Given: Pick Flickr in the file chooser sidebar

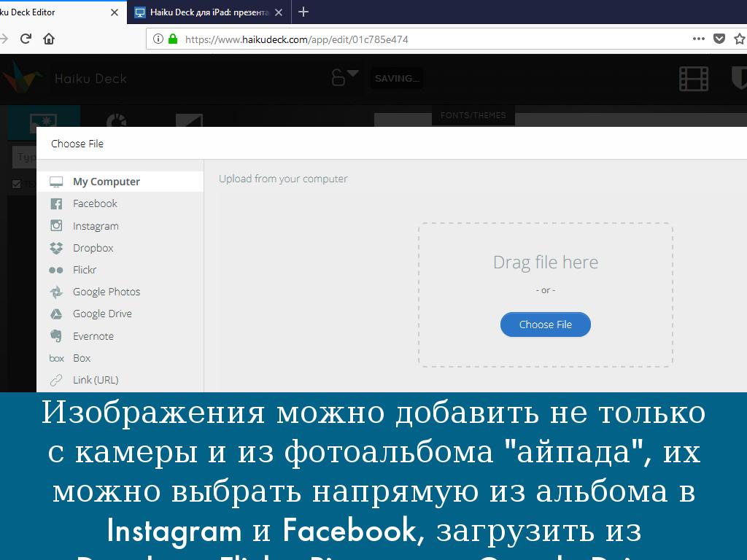Looking at the screenshot, I should (x=85, y=270).
